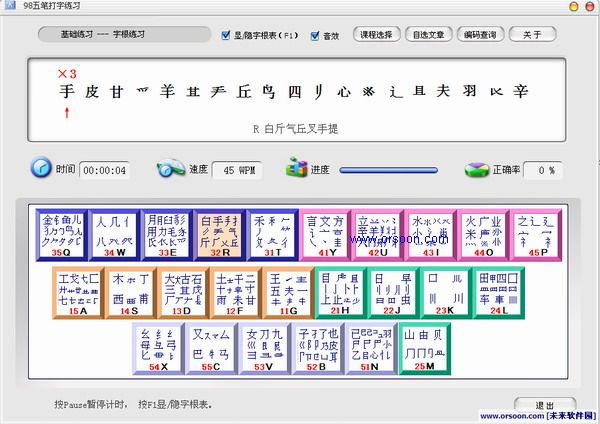The width and height of the screenshot is (600, 424).
Task: Disable the 音效 sound effects checkbox
Action: (315, 35)
